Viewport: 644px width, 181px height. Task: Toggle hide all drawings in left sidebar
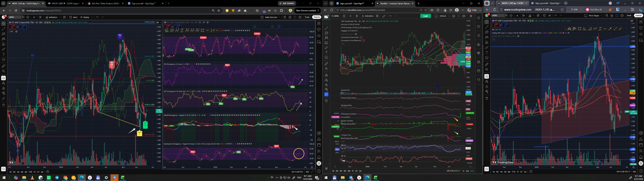coord(4,93)
